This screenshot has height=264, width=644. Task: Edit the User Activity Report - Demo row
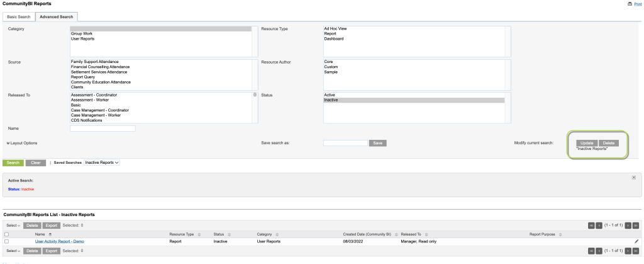(636, 241)
